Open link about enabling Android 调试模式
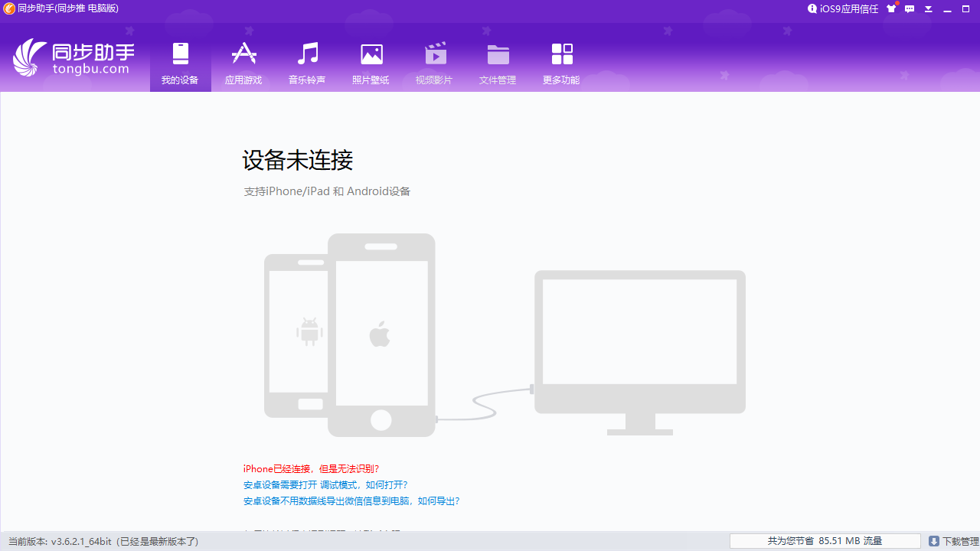The height and width of the screenshot is (551, 980). (x=325, y=484)
